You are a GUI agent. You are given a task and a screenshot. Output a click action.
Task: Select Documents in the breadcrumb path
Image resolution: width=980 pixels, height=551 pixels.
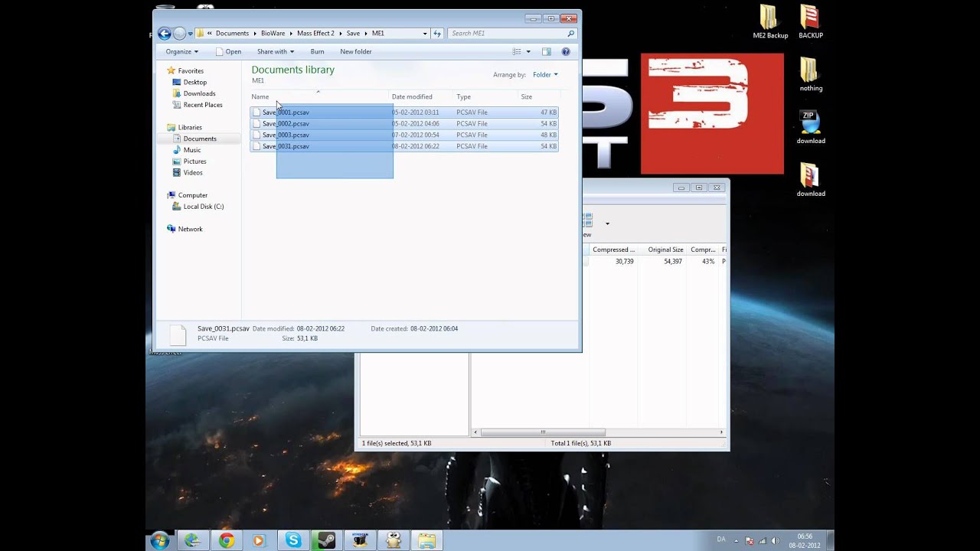(232, 34)
